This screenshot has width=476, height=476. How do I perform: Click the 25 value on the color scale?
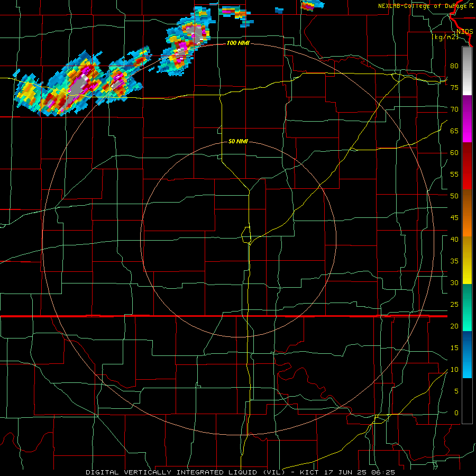(454, 305)
